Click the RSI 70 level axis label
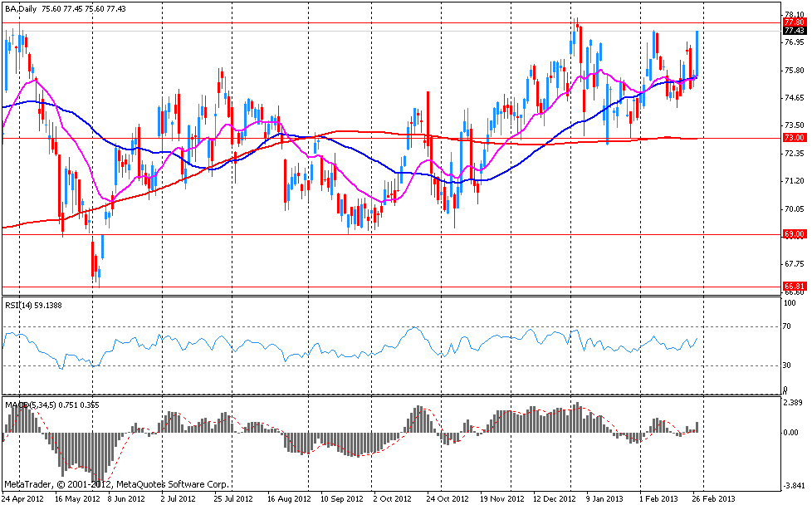The image size is (812, 505). [x=790, y=328]
